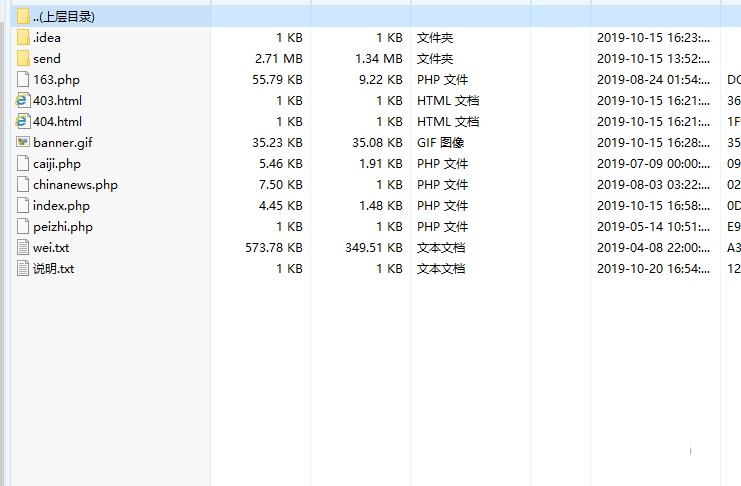Select the file name index.php
Viewport: 741px width, 486px height.
pyautogui.click(x=61, y=206)
